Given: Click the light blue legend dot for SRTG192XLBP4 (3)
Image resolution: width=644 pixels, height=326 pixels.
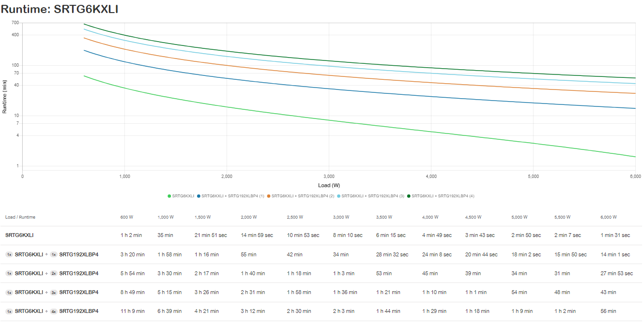Looking at the screenshot, I should click(x=339, y=196).
